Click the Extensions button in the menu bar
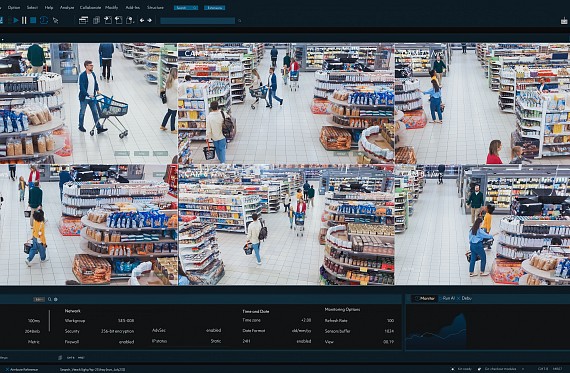 (x=214, y=8)
